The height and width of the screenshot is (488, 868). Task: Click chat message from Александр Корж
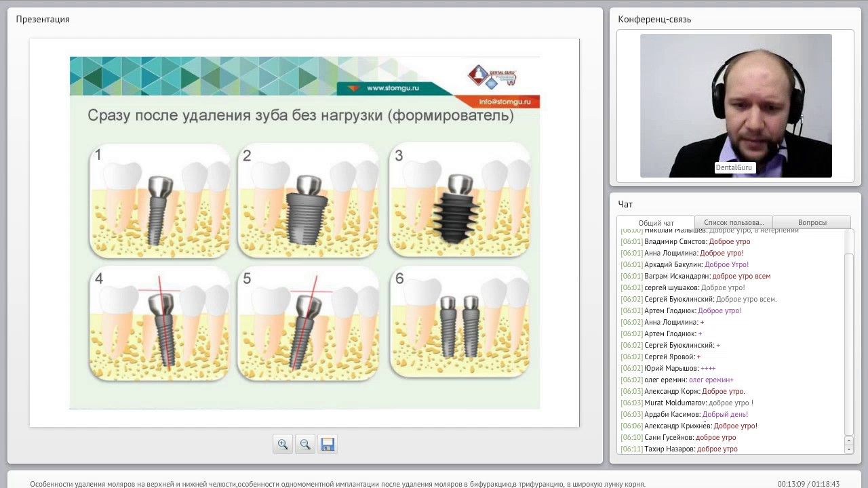pos(683,391)
